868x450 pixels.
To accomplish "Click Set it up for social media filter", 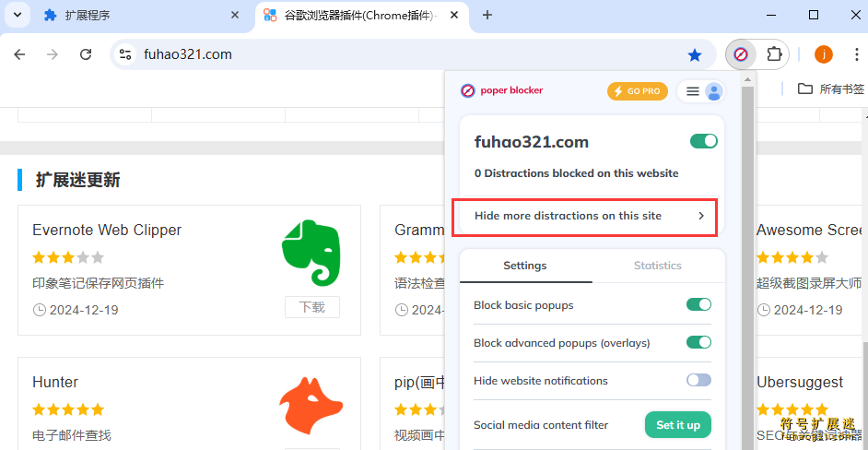I will (x=678, y=425).
